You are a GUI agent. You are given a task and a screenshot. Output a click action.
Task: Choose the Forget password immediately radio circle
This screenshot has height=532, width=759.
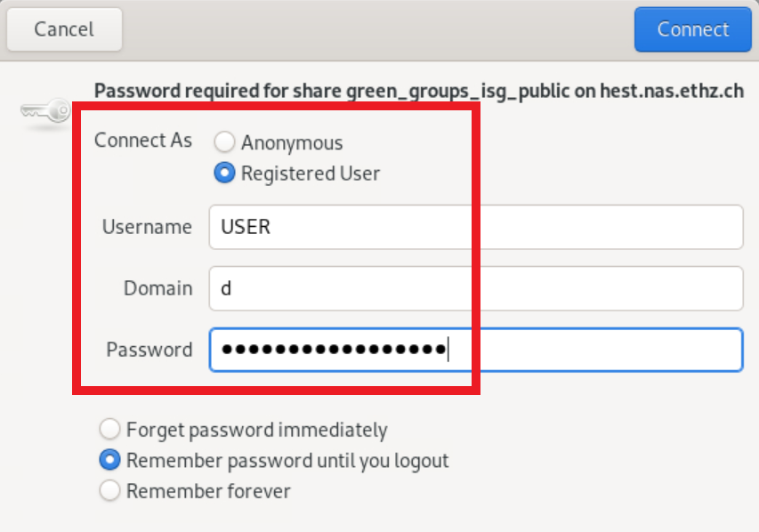(109, 430)
